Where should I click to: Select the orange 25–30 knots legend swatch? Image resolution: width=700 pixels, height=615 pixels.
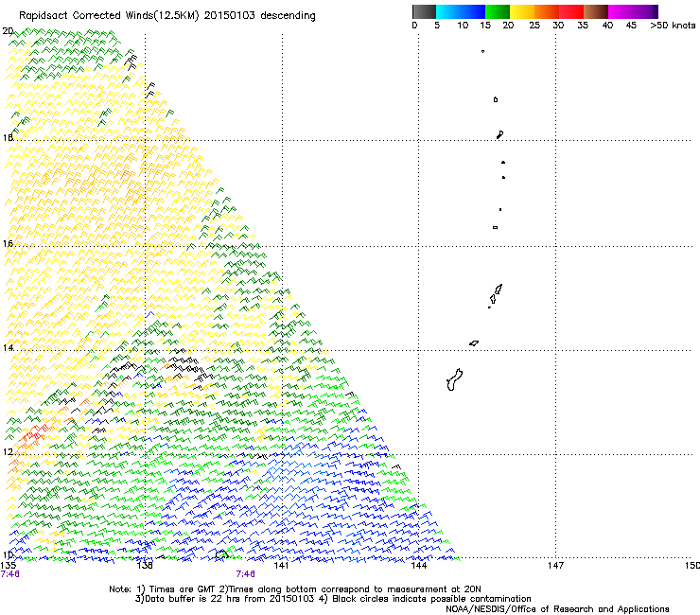point(547,11)
